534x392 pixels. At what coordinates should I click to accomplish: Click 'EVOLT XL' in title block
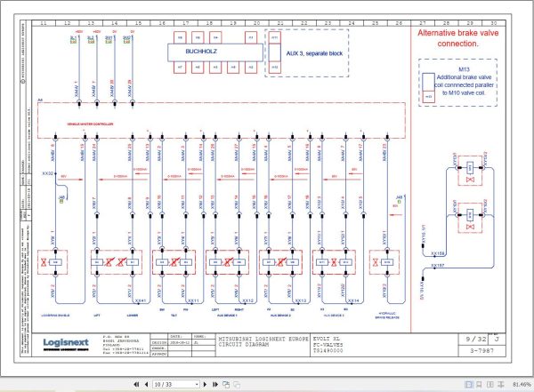click(327, 339)
